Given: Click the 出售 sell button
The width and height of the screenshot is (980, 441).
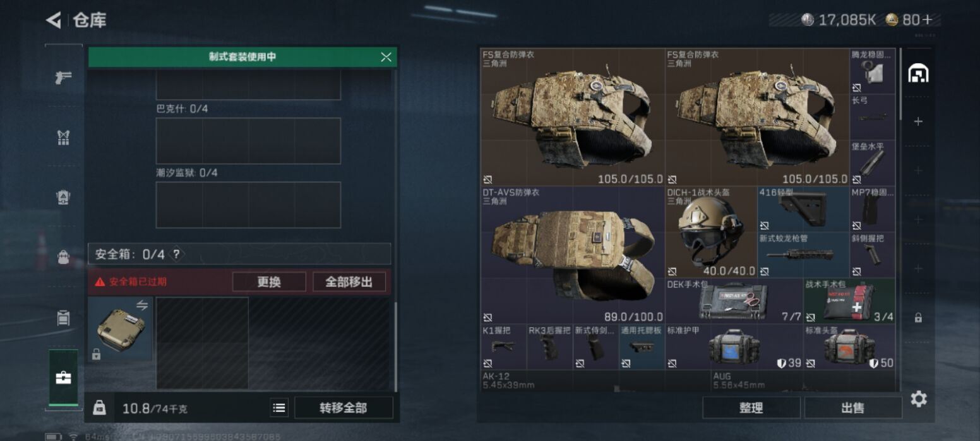Looking at the screenshot, I should pyautogui.click(x=852, y=408).
